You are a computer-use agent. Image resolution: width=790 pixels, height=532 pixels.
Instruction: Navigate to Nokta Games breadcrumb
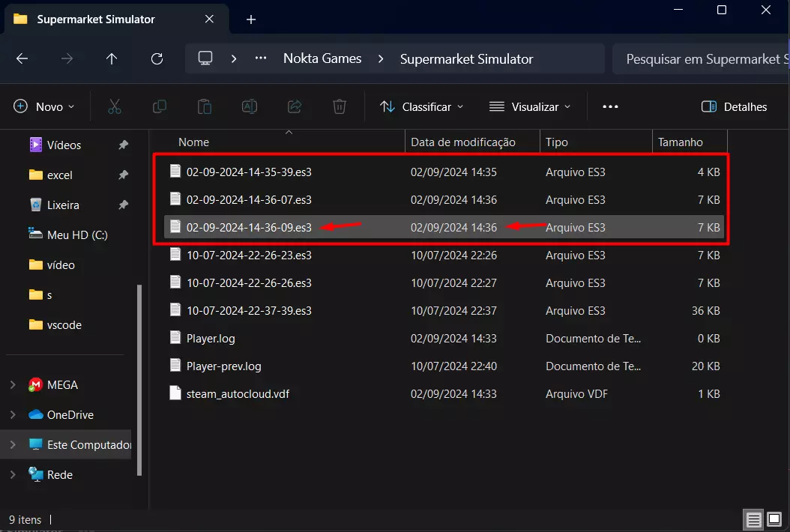click(x=322, y=58)
